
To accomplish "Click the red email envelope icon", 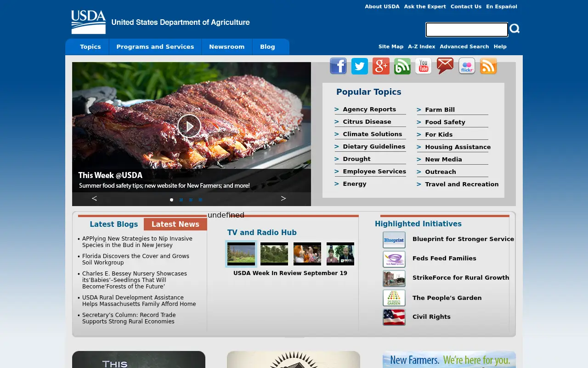I will pyautogui.click(x=445, y=66).
